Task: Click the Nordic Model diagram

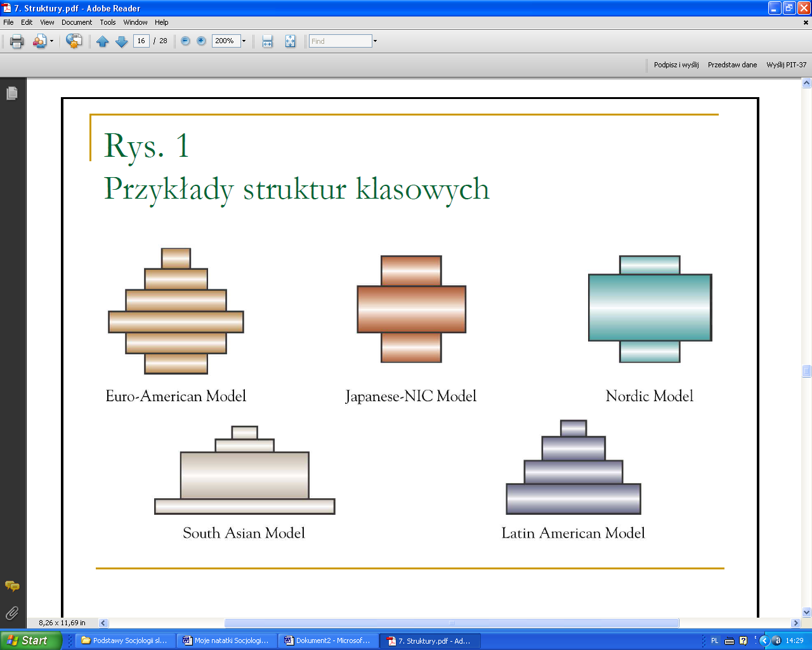Action: [x=650, y=309]
